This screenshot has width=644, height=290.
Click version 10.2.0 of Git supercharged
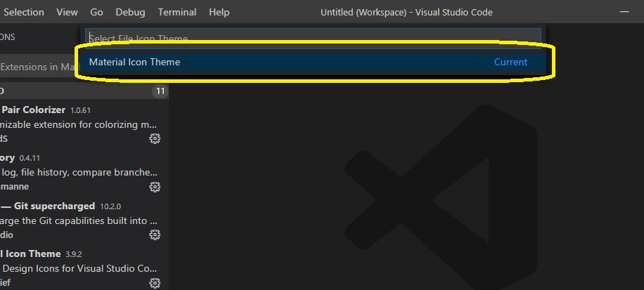(x=110, y=206)
